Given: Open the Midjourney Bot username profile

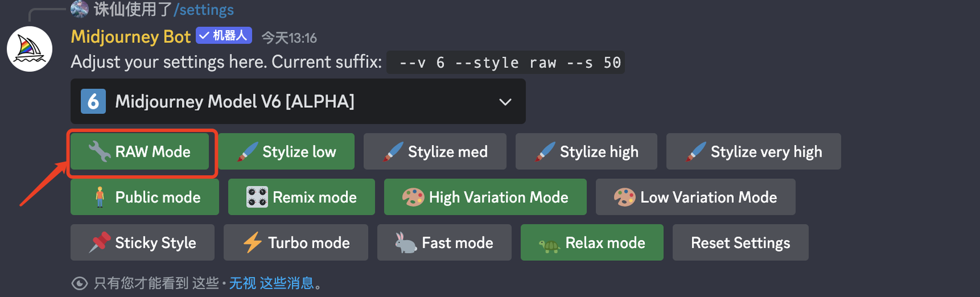Looking at the screenshot, I should [131, 37].
